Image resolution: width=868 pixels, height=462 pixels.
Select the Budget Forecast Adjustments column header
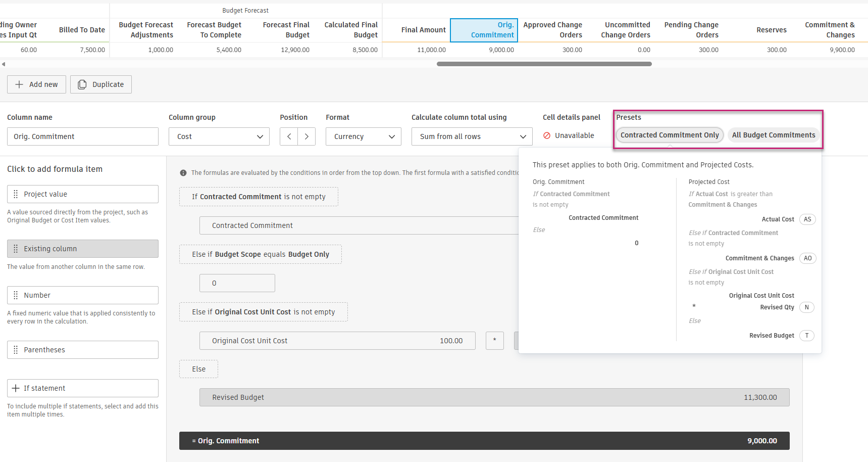point(143,30)
